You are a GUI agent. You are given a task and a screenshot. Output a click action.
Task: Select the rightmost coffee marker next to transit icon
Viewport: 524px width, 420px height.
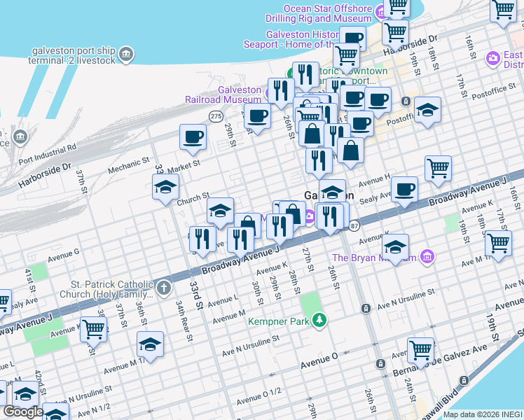(378, 102)
